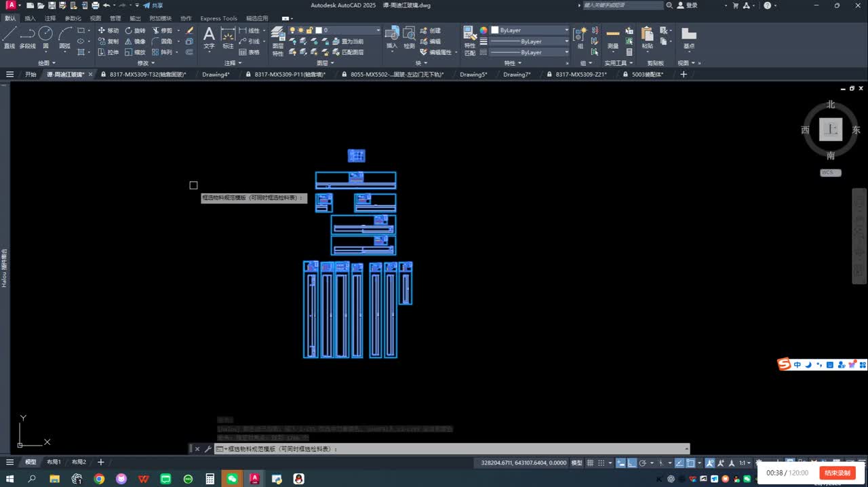Click the 登录 sign-in button
Screen dimensions: 868x487
pyautogui.click(x=687, y=5)
